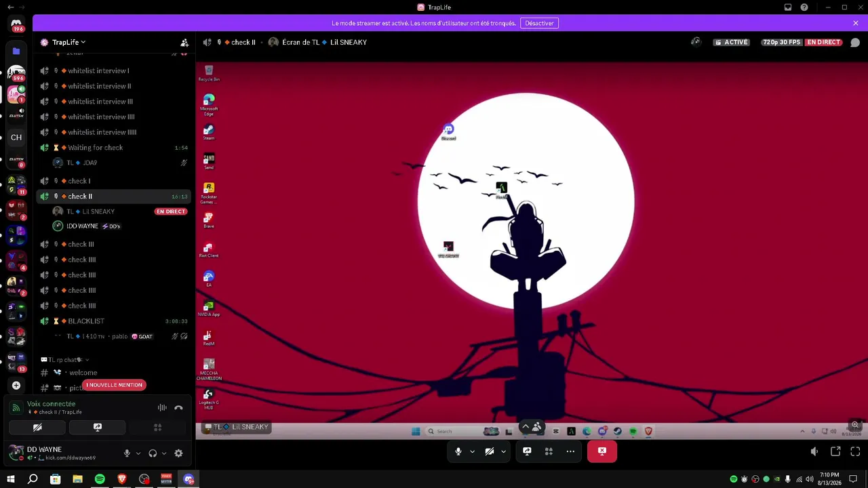Select the Waiting for check channel
Viewport: 868px width, 488px height.
click(x=114, y=148)
